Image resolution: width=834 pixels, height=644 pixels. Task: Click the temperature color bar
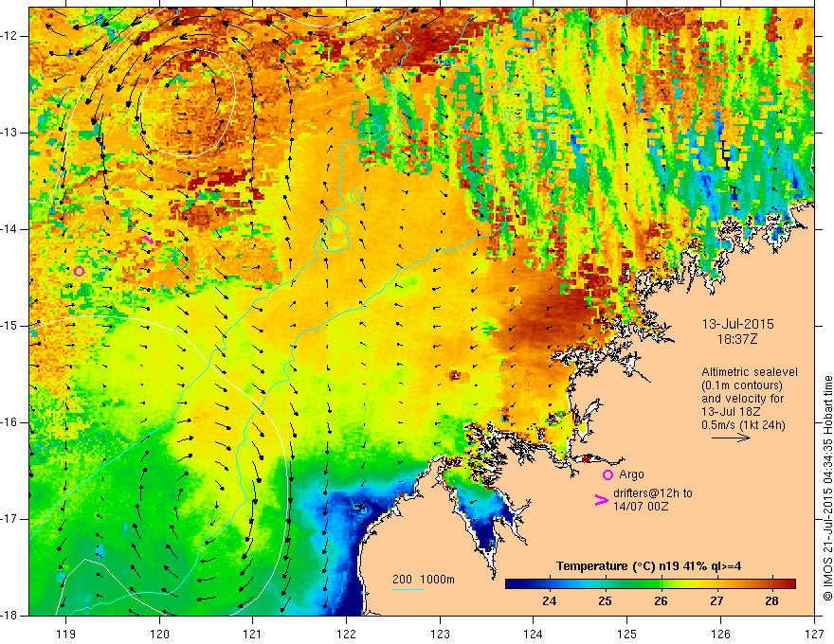click(650, 584)
